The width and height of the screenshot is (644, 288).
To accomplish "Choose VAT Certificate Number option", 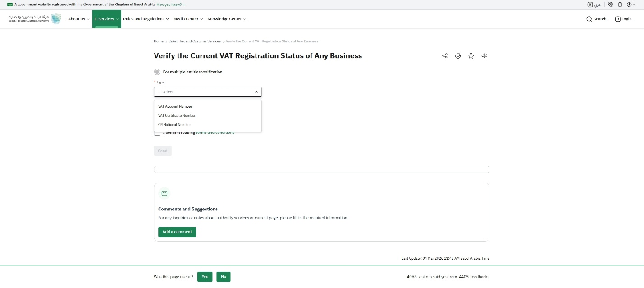I will pyautogui.click(x=208, y=116).
